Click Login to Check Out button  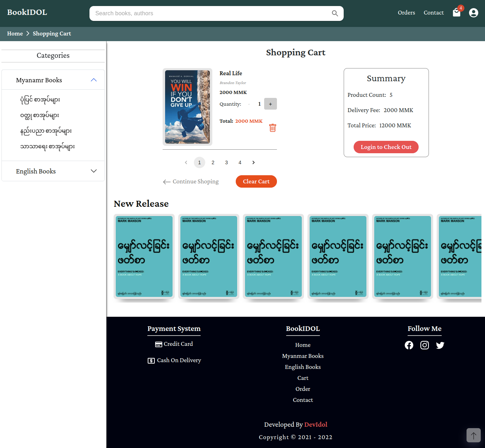click(386, 147)
